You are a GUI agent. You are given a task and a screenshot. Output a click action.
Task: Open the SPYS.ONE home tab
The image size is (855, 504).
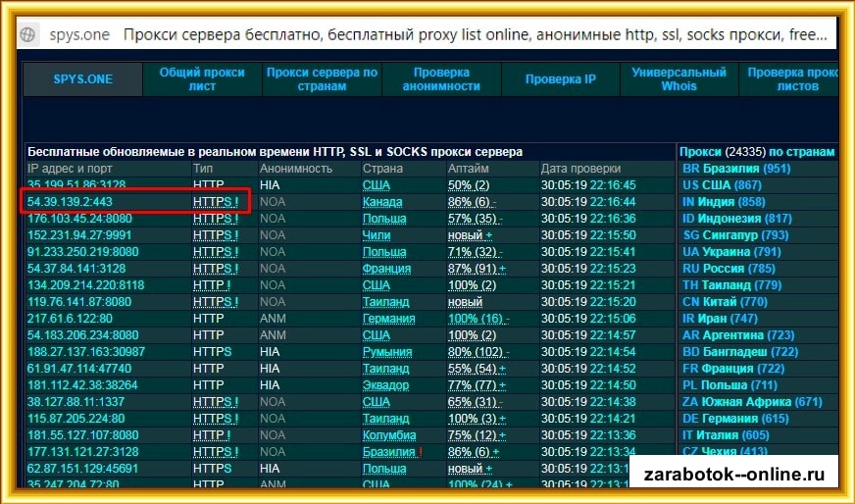tap(83, 79)
